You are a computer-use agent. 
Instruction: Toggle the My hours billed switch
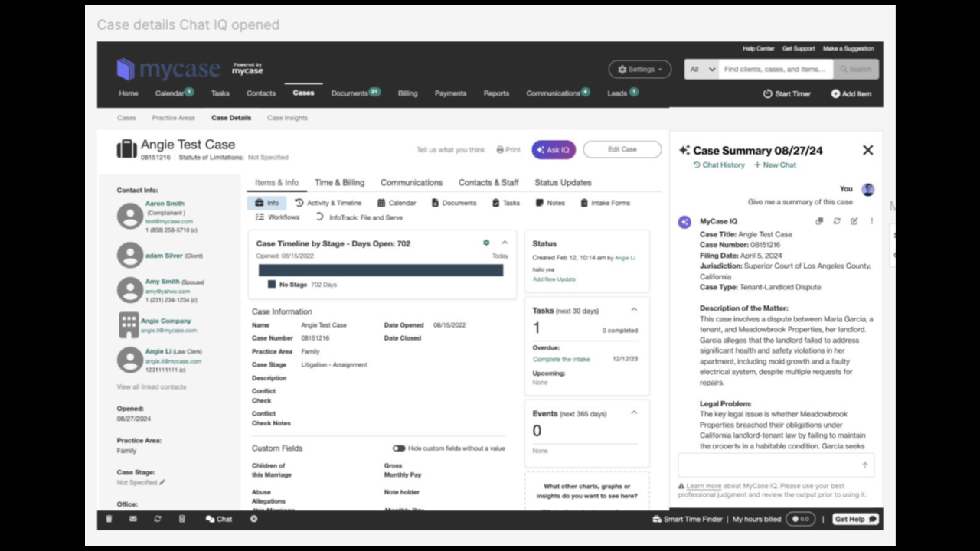pyautogui.click(x=800, y=519)
